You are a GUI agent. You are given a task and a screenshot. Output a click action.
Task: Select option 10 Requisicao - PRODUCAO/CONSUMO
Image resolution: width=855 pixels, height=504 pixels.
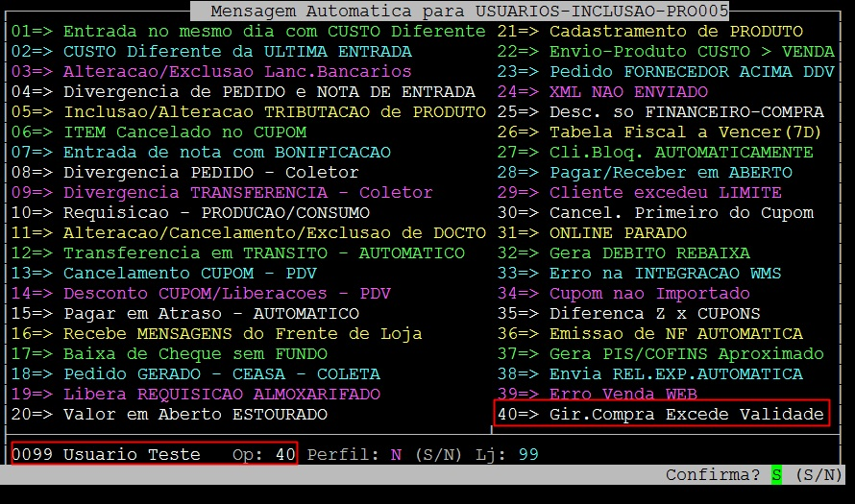click(190, 213)
